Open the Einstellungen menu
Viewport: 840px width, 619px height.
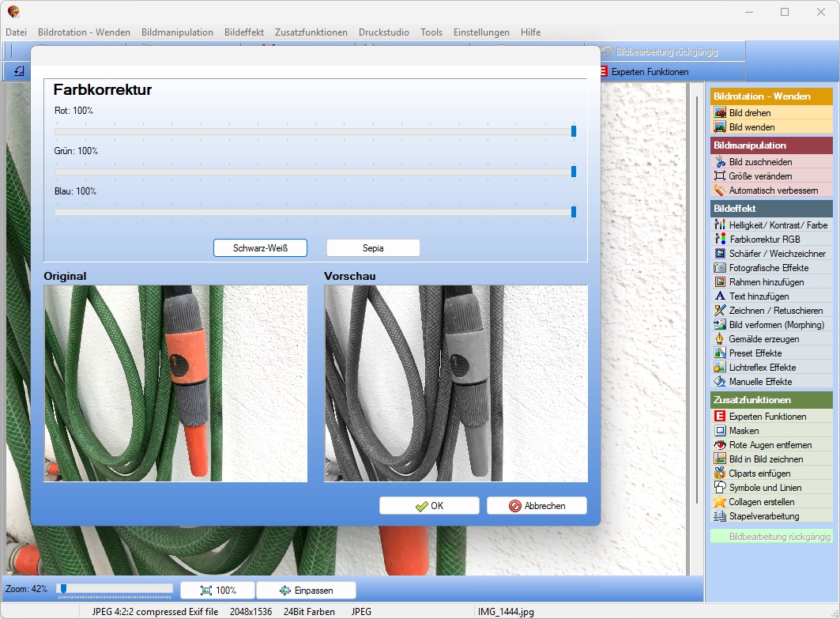click(481, 32)
